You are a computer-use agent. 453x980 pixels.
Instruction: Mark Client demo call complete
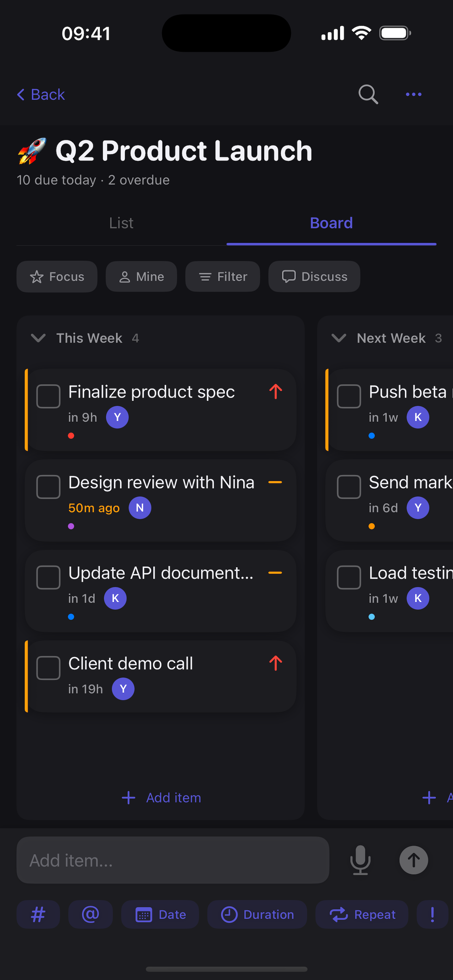click(x=48, y=668)
